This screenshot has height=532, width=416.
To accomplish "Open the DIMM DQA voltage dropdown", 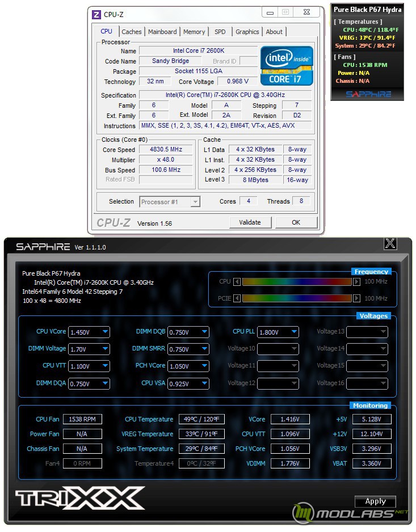I will 89,384.
